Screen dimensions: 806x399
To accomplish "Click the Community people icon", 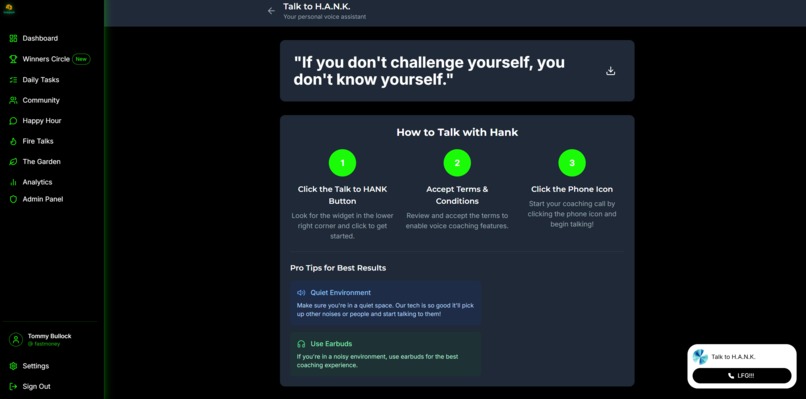I will pyautogui.click(x=13, y=100).
